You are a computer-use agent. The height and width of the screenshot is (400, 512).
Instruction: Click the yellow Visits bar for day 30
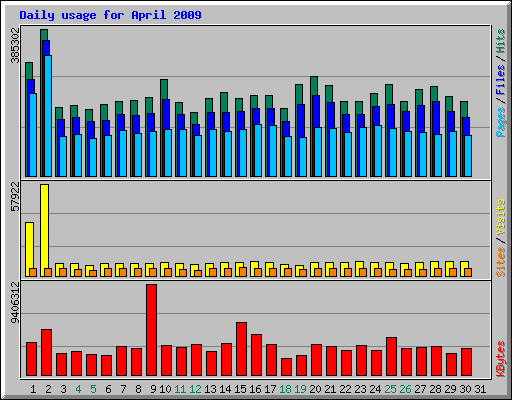(x=464, y=269)
